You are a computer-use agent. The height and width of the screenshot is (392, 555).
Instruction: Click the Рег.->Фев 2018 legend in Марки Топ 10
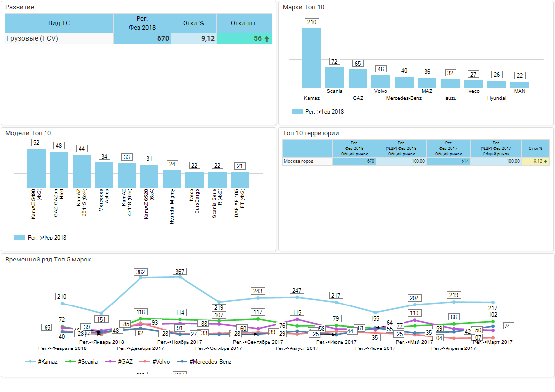point(318,111)
